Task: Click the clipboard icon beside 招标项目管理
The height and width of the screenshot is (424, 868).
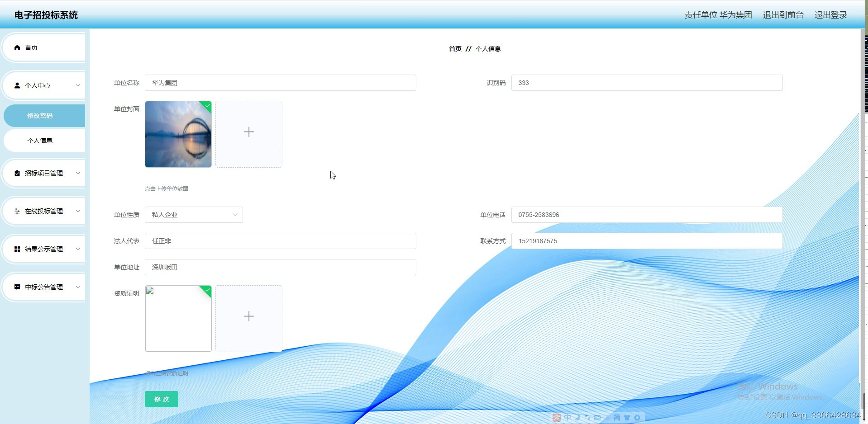Action: click(x=17, y=173)
